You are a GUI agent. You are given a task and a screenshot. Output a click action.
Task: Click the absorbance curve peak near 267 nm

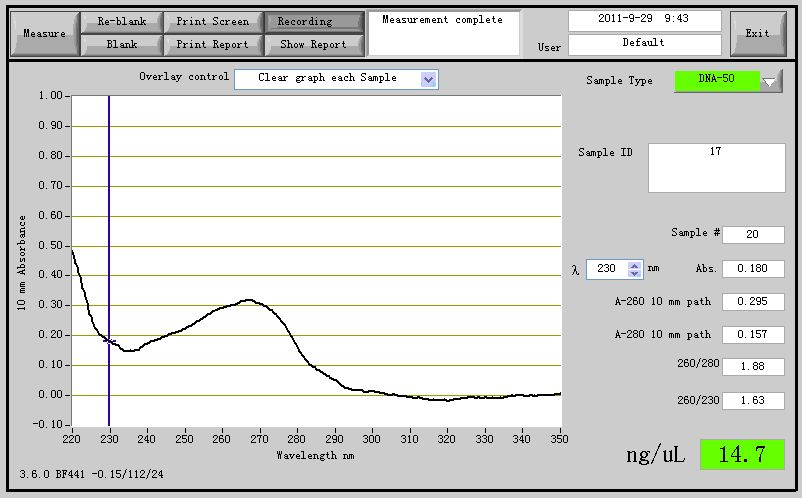point(249,300)
